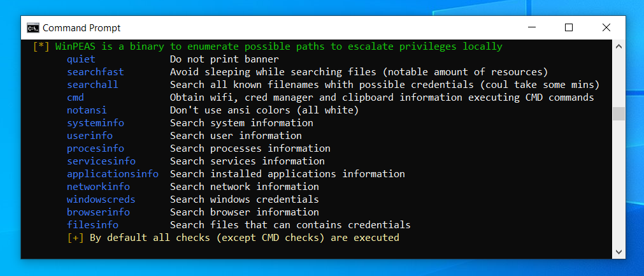Click the 'quiet' option text
The image size is (644, 276).
[x=82, y=59]
